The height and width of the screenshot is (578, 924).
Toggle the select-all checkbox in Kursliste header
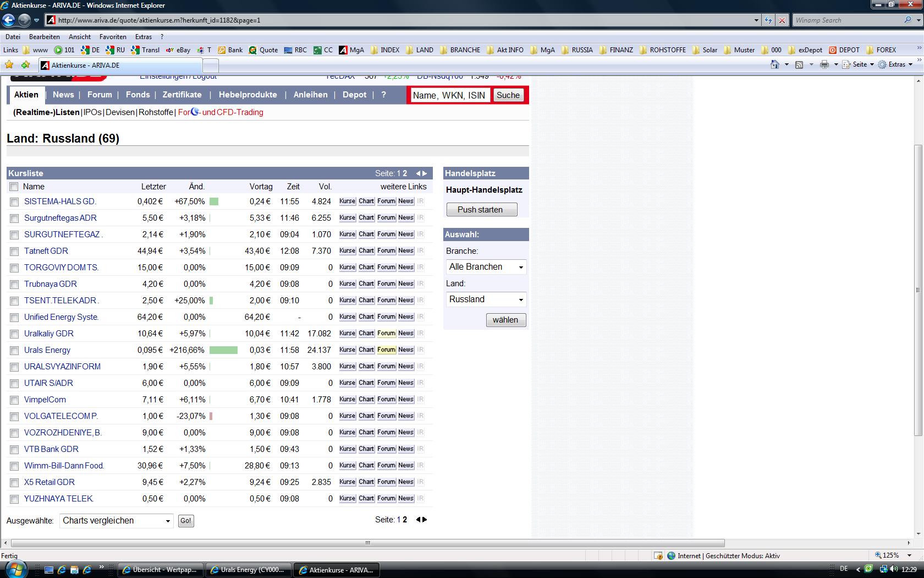coord(14,187)
